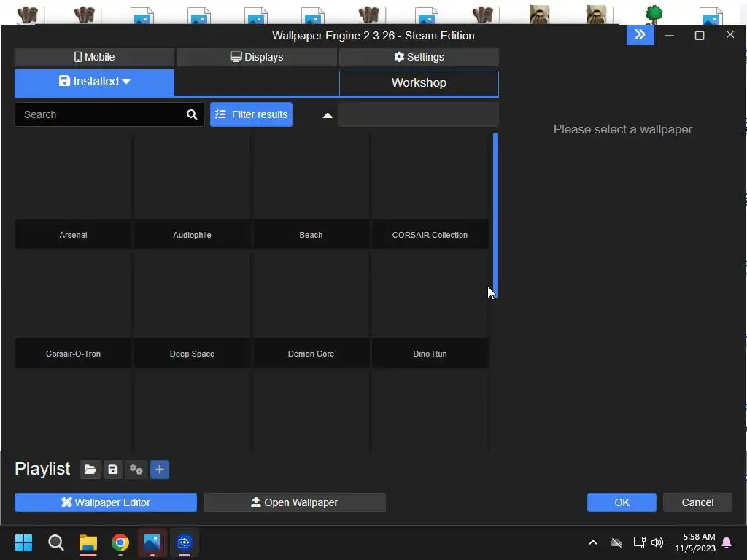The width and height of the screenshot is (747, 560).
Task: Click the Open Wallpaper button
Action: point(295,502)
